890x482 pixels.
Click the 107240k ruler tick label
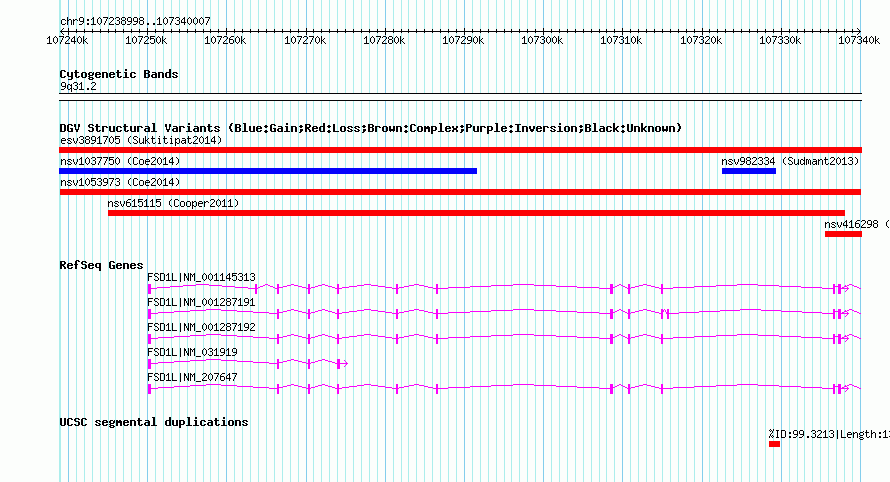(x=67, y=40)
